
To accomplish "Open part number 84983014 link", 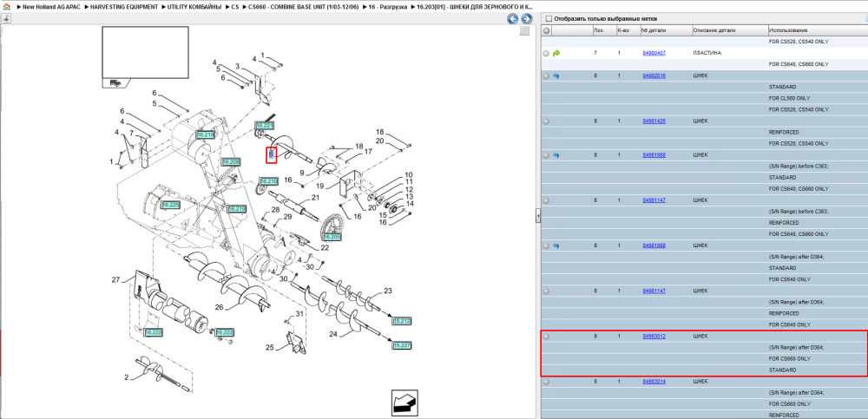I will click(x=654, y=382).
